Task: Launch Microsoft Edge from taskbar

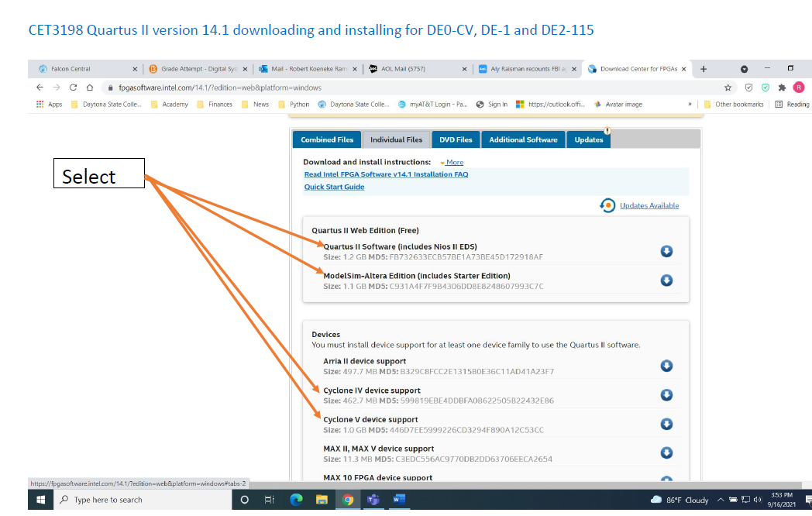Action: [x=296, y=500]
